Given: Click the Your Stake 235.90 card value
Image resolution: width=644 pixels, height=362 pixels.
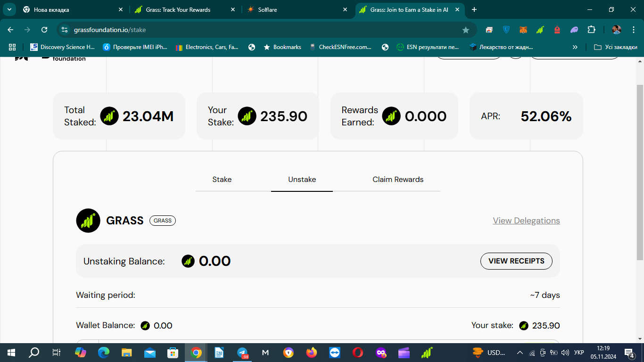Looking at the screenshot, I should tap(284, 116).
